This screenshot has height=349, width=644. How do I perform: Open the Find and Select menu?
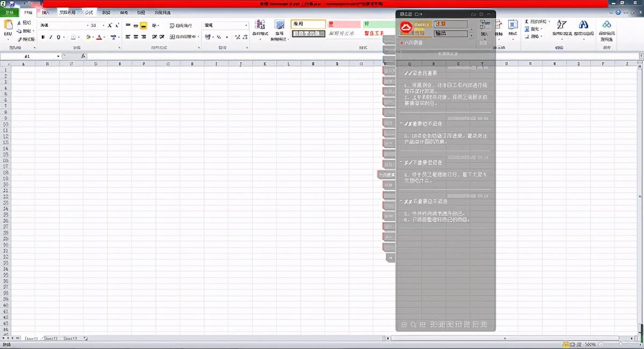583,30
